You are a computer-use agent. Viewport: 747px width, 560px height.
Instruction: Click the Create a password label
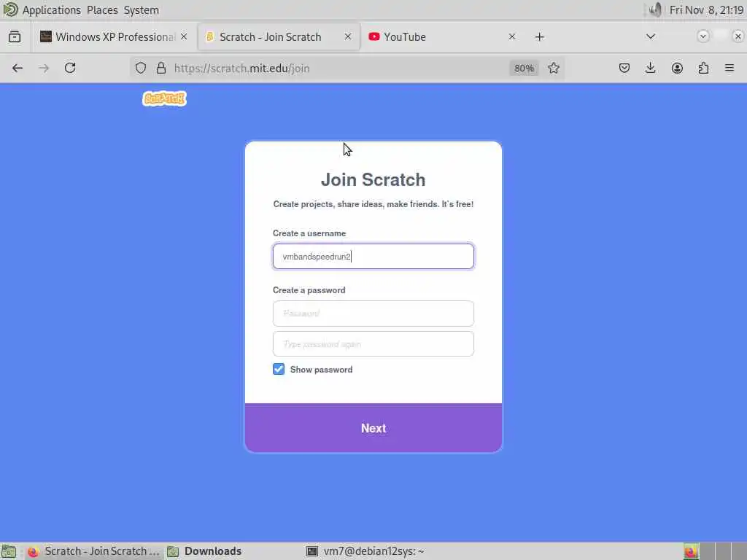click(x=309, y=290)
